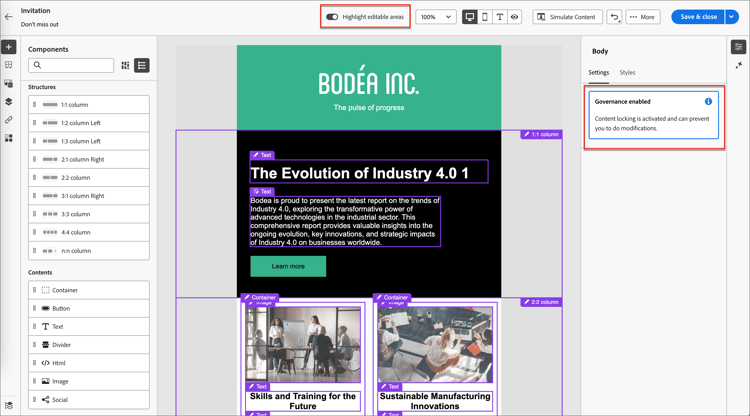Select the 1:1 column structure

coord(89,105)
